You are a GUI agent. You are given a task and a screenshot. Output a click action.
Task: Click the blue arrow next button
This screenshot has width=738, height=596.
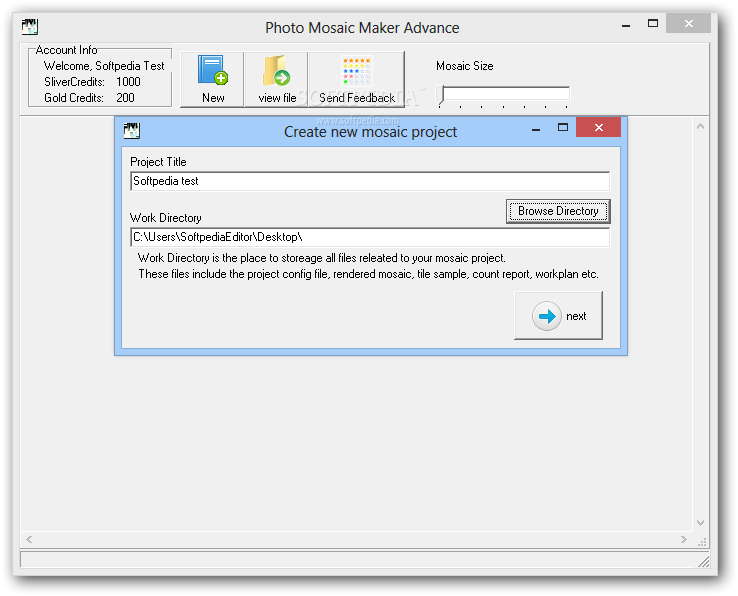click(x=558, y=315)
